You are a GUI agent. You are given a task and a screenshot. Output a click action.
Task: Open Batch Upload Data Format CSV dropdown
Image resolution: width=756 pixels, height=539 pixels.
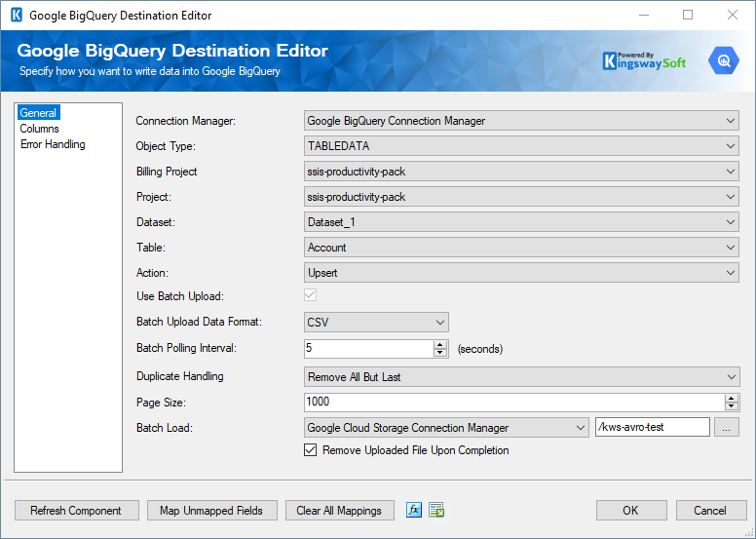[x=376, y=323]
